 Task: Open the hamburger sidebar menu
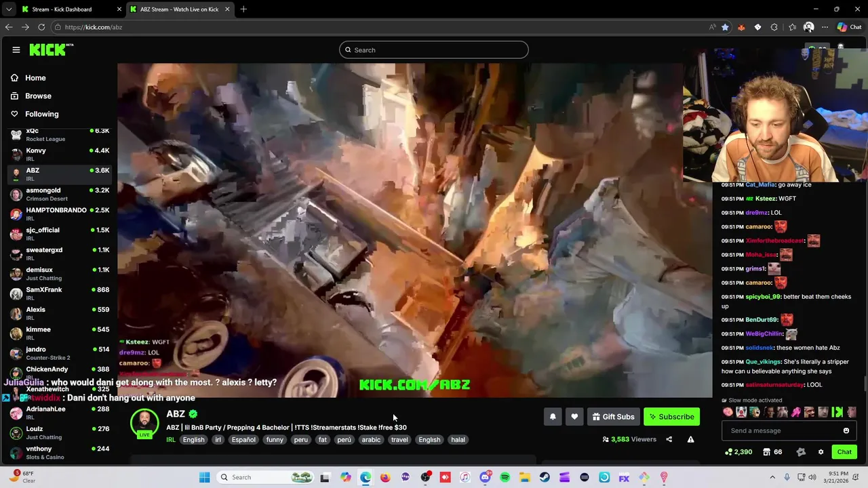(16, 49)
